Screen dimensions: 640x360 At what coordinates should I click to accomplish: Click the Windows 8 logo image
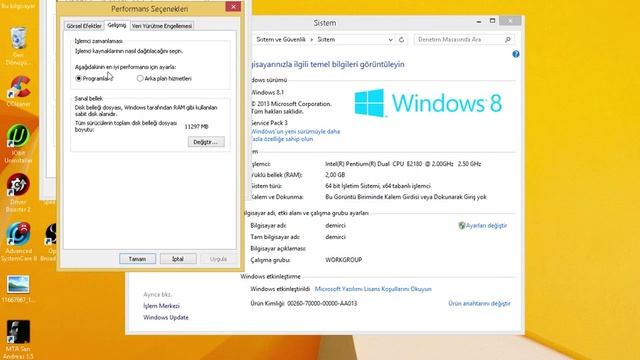(x=428, y=103)
